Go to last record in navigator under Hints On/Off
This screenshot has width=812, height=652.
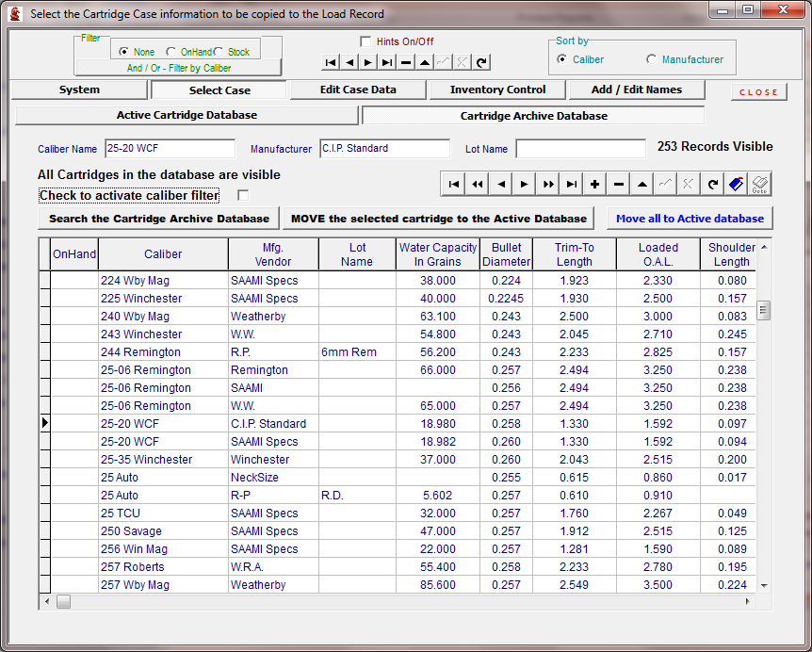387,63
